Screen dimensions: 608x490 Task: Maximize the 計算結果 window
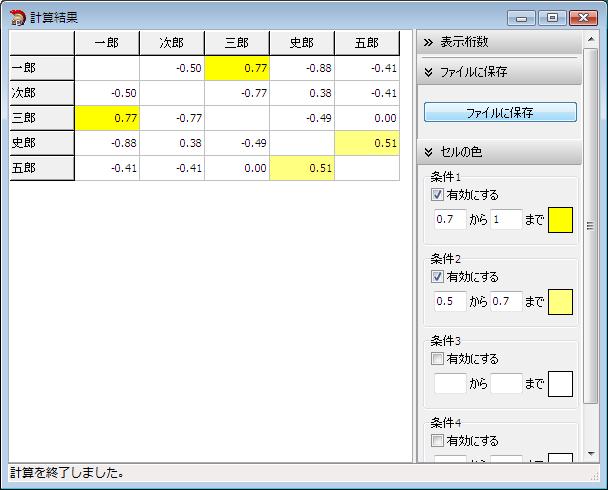(552, 17)
